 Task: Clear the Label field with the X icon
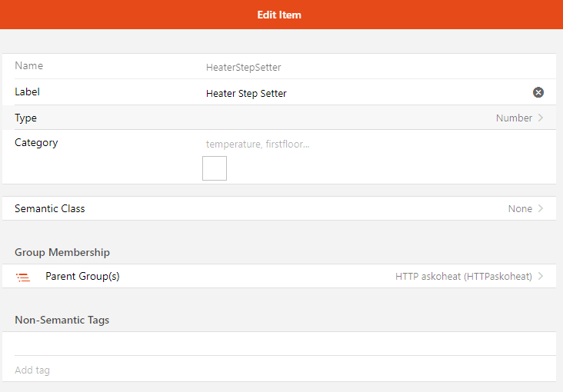538,92
